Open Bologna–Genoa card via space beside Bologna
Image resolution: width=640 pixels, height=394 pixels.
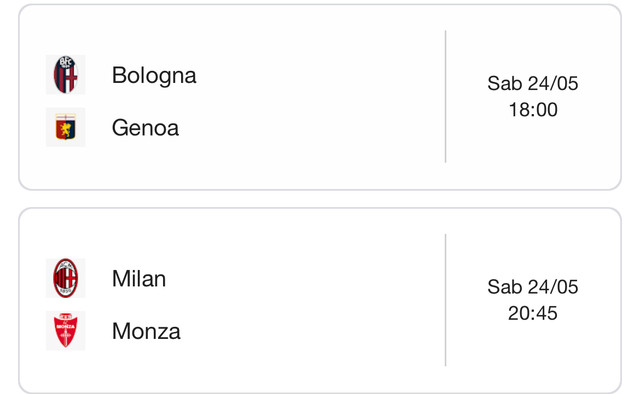318,76
